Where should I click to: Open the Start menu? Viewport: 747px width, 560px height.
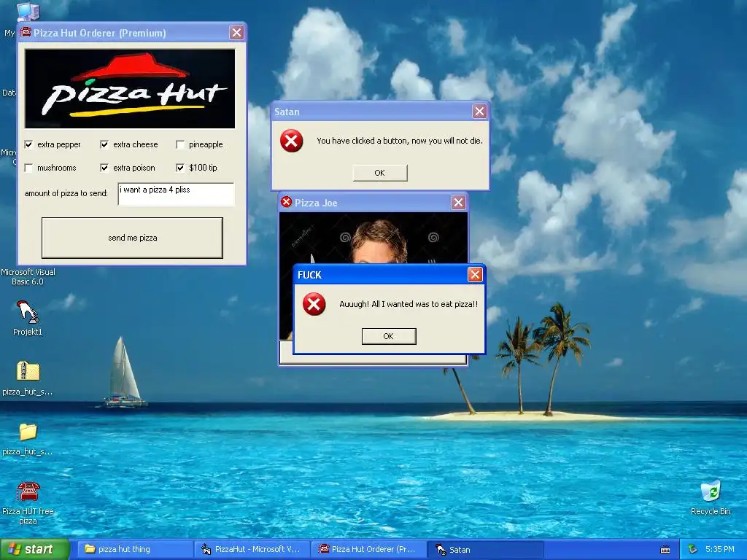[34, 550]
